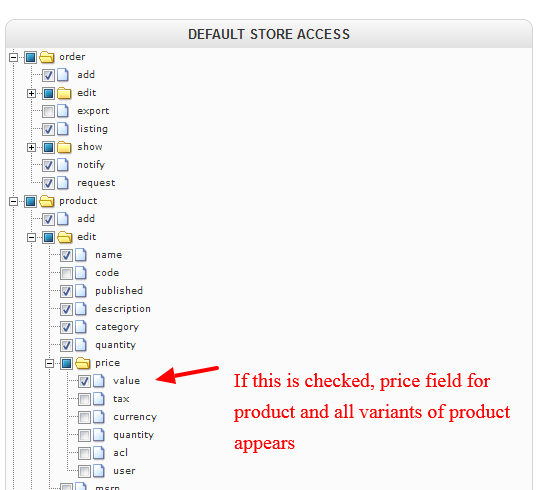
Task: Click the value document icon
Action: pyautogui.click(x=99, y=381)
